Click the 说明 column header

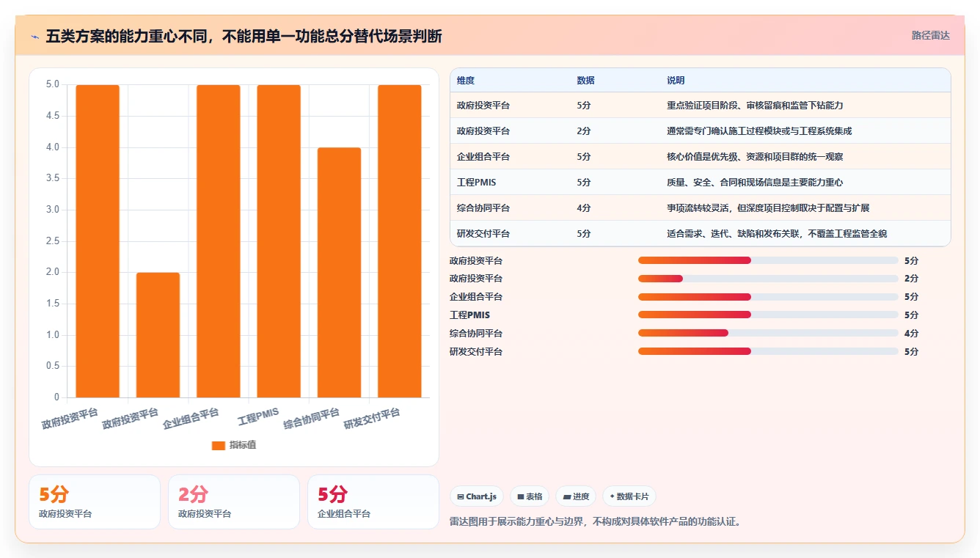(676, 81)
